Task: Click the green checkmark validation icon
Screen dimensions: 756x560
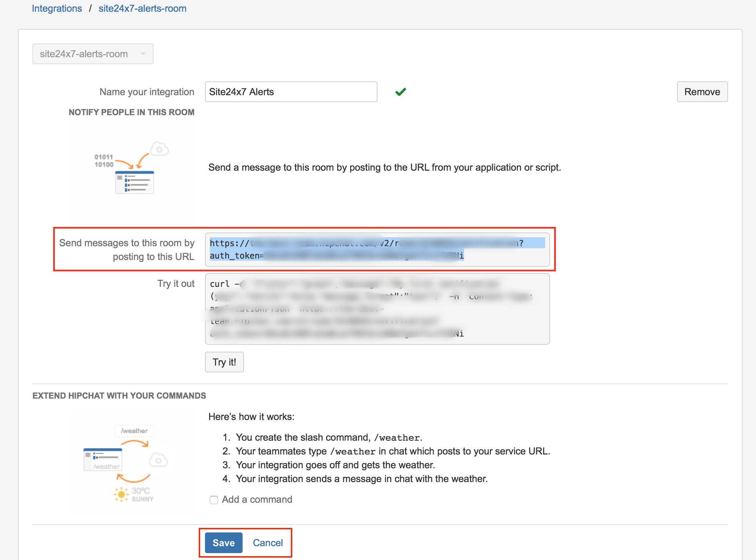Action: [x=401, y=92]
